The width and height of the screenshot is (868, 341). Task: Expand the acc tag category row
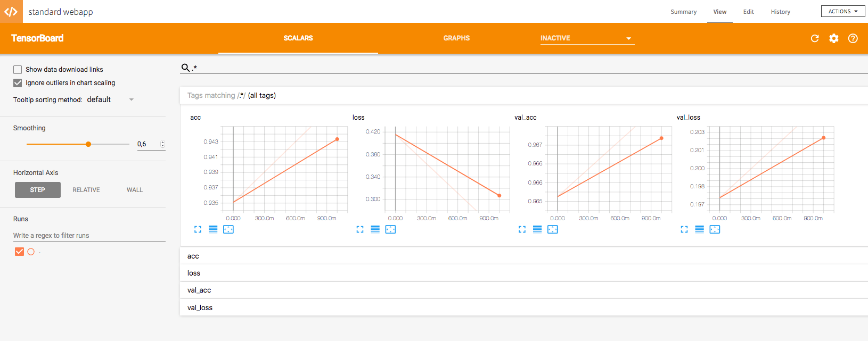click(524, 256)
